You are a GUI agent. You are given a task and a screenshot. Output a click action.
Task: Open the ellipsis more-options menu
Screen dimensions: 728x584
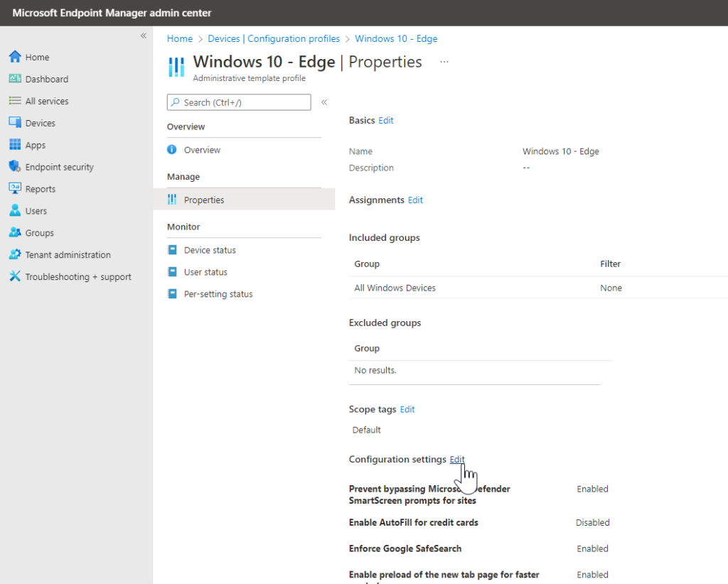pos(444,63)
